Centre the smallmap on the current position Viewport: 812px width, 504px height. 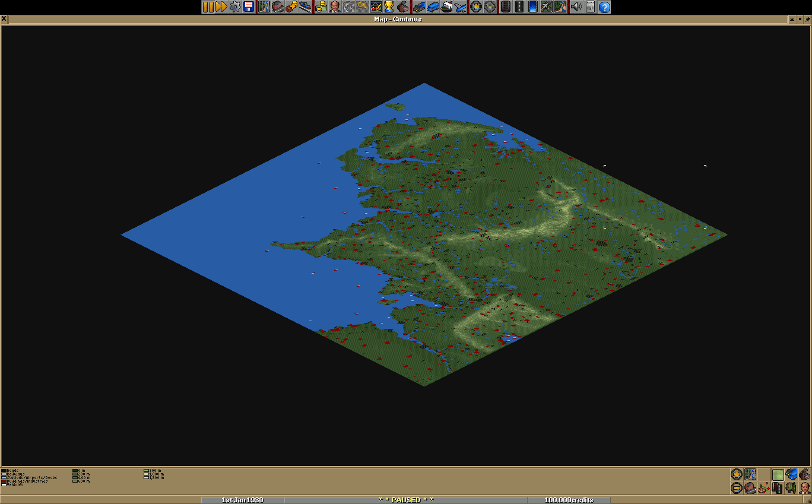coord(750,474)
